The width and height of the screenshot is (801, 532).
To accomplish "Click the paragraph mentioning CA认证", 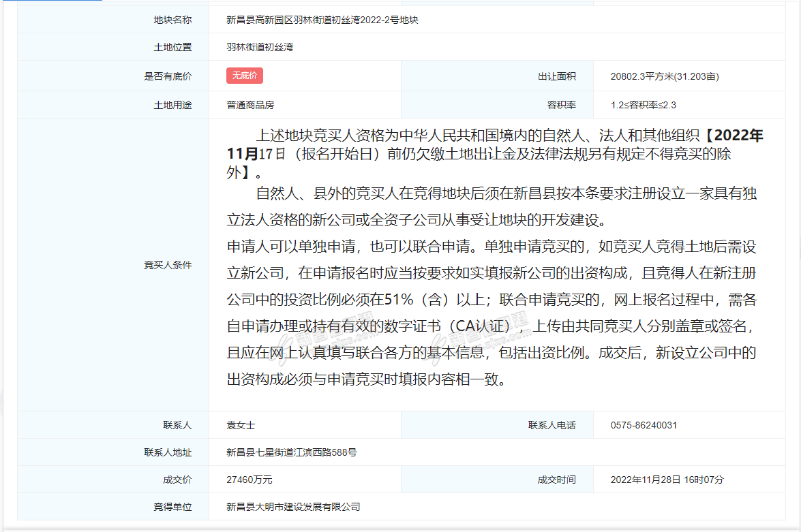I will pyautogui.click(x=492, y=313).
